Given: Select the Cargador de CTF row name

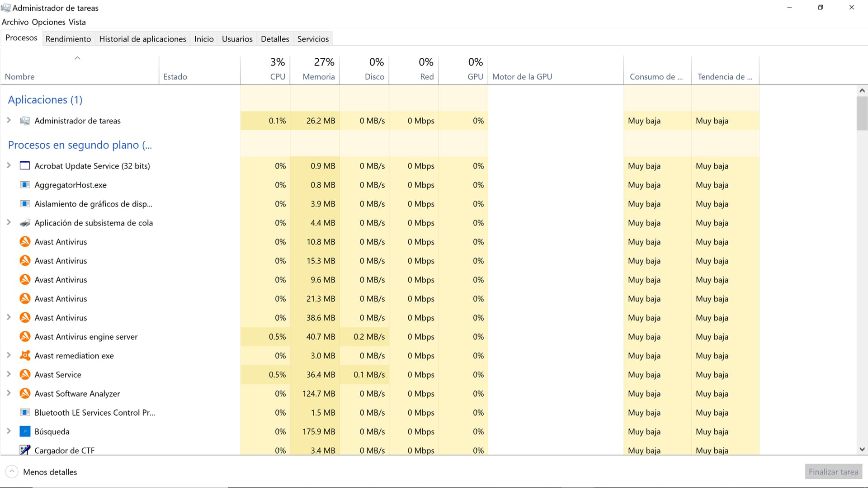Looking at the screenshot, I should tap(65, 450).
